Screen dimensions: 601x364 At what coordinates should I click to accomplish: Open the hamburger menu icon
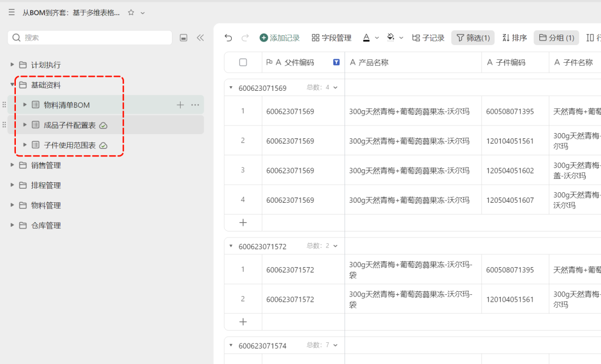coord(12,13)
